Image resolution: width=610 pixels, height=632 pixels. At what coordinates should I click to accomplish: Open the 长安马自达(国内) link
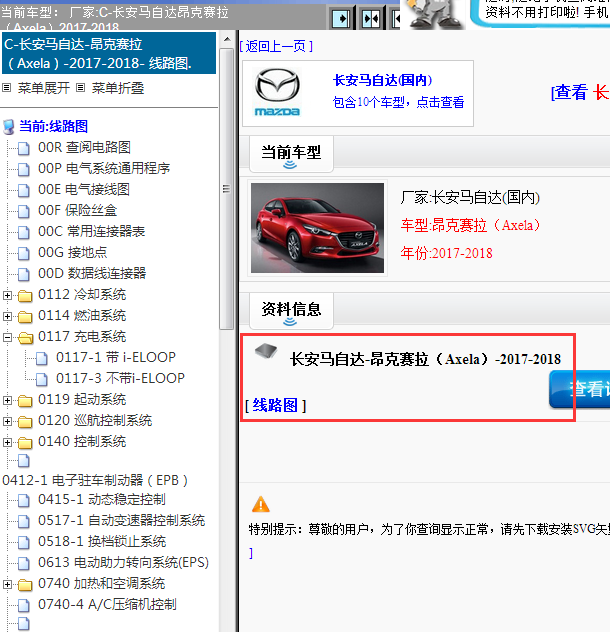pos(383,80)
